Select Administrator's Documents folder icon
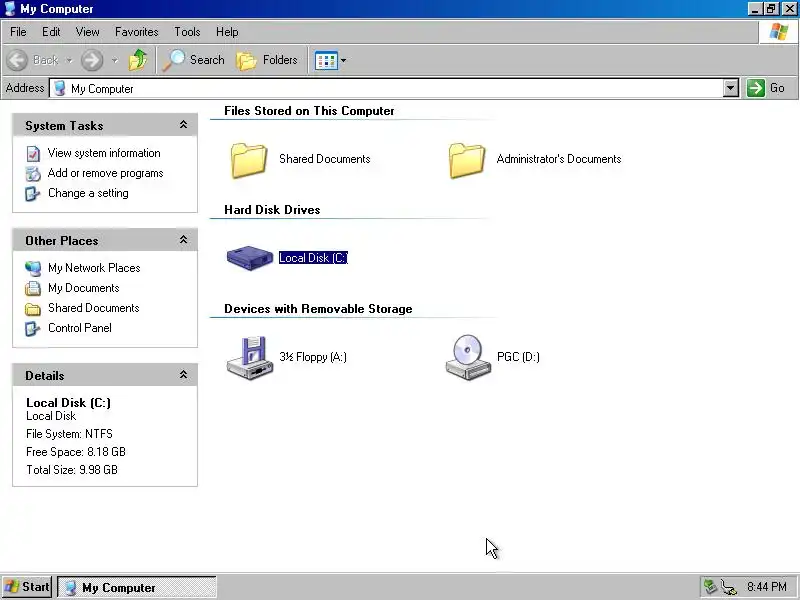The width and height of the screenshot is (800, 600). tap(466, 160)
